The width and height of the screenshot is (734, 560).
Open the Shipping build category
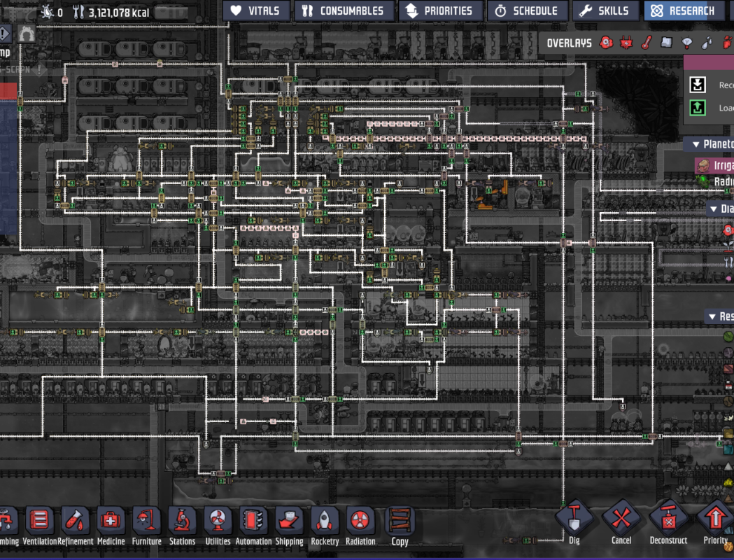[289, 526]
